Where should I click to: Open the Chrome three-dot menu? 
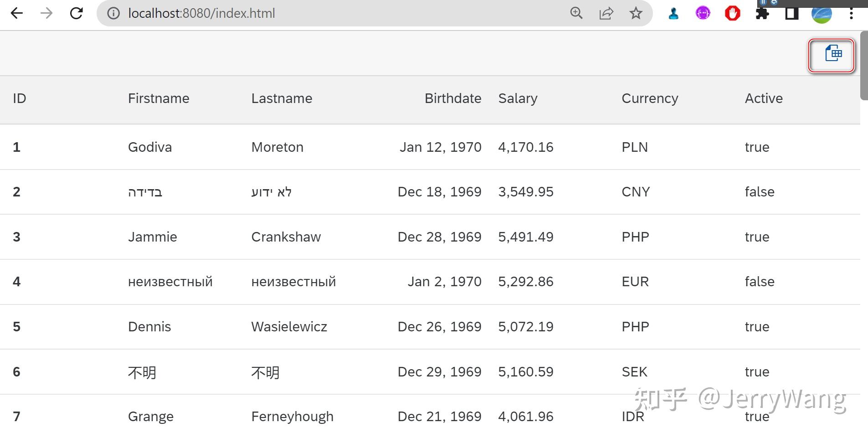coord(851,13)
